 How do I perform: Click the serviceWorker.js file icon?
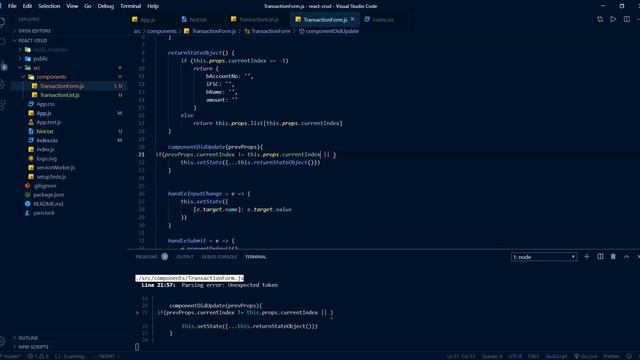pyautogui.click(x=31, y=167)
